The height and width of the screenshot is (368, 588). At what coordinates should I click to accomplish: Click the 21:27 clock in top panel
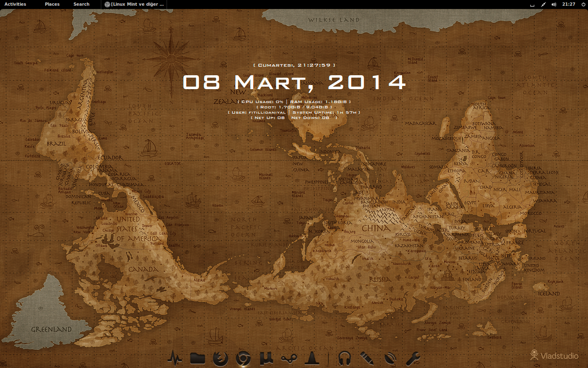click(568, 4)
